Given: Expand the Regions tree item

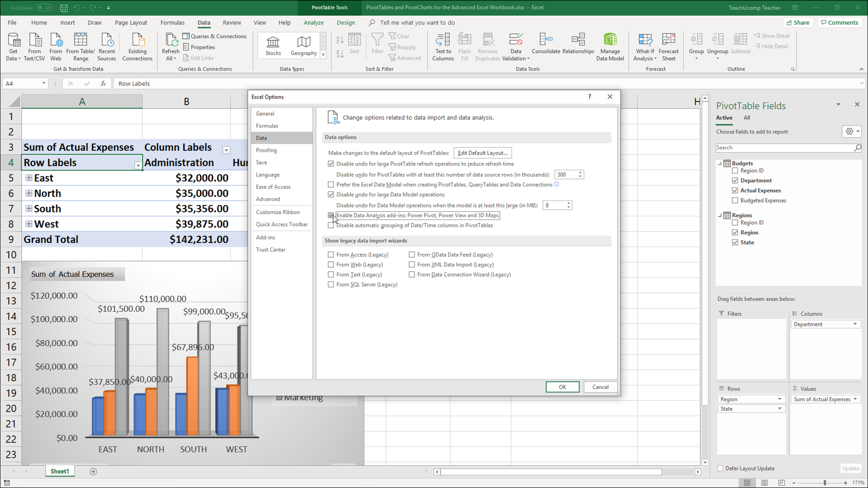Looking at the screenshot, I should (722, 215).
